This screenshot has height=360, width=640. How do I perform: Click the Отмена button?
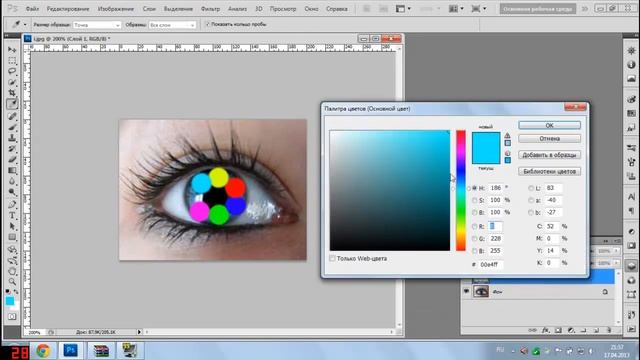pyautogui.click(x=549, y=139)
